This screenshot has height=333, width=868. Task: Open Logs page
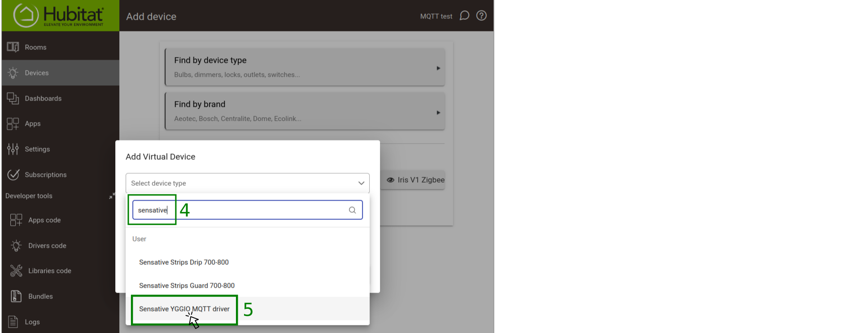[x=61, y=322]
